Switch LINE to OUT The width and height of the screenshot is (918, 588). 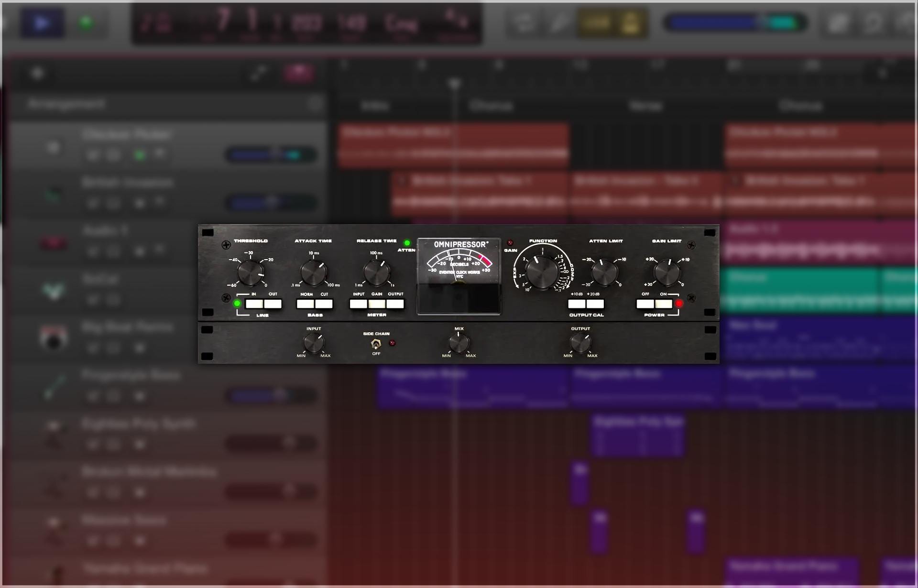pyautogui.click(x=273, y=304)
